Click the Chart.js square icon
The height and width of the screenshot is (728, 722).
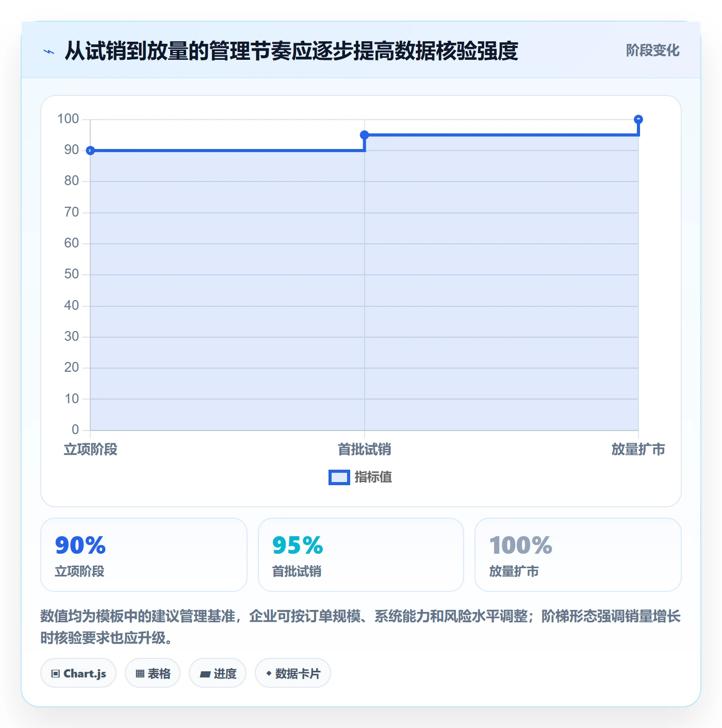click(x=56, y=673)
